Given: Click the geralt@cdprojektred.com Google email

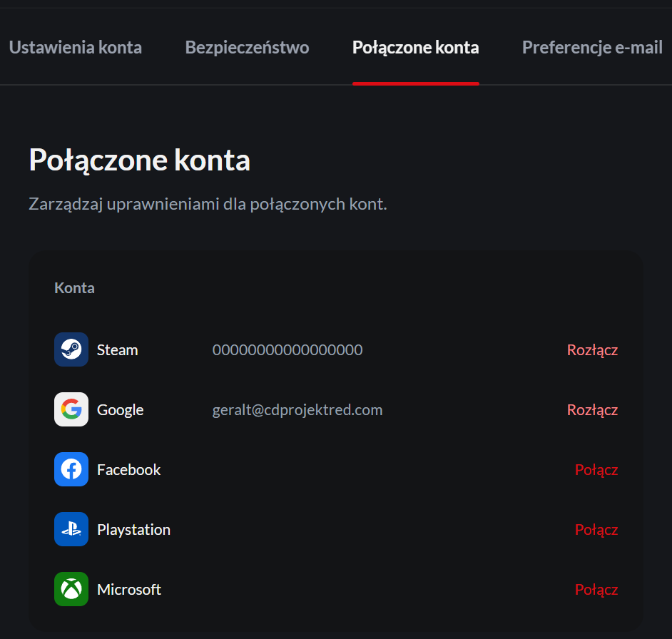Looking at the screenshot, I should (x=297, y=410).
